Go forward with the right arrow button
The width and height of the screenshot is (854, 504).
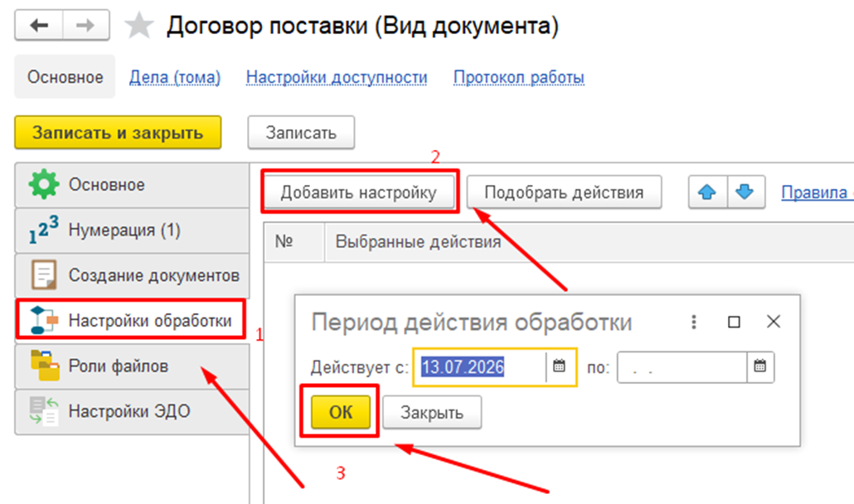(x=86, y=25)
